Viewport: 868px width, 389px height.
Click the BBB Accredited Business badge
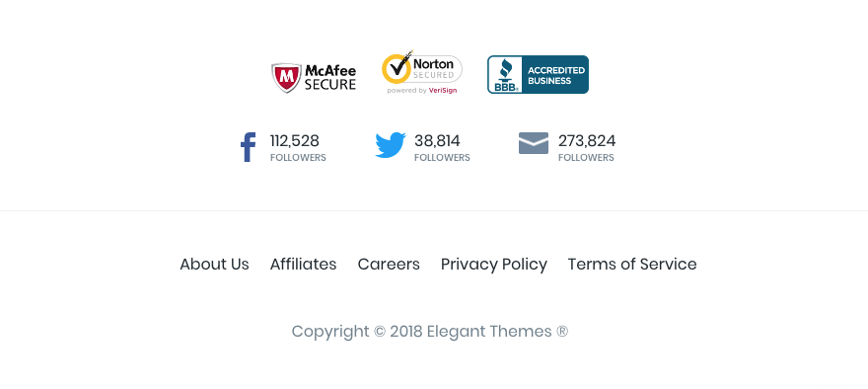(x=538, y=74)
